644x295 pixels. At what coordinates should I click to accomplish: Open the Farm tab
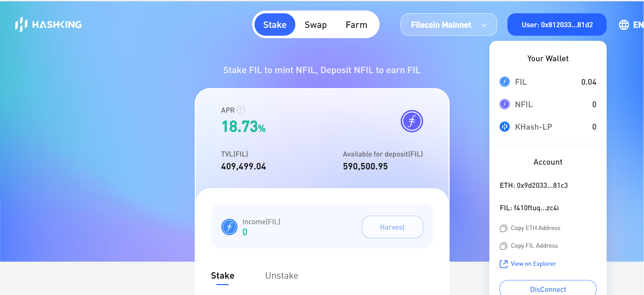pos(356,25)
